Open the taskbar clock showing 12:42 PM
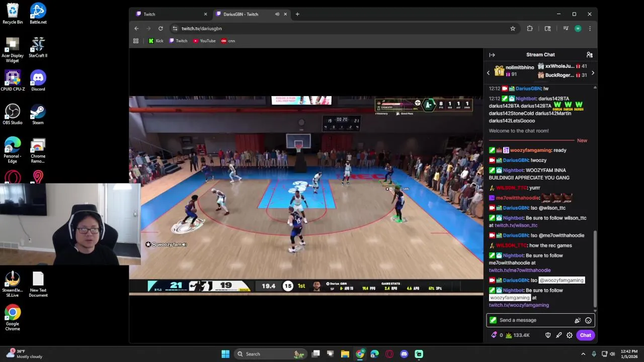This screenshot has width=644, height=362. (x=629, y=354)
